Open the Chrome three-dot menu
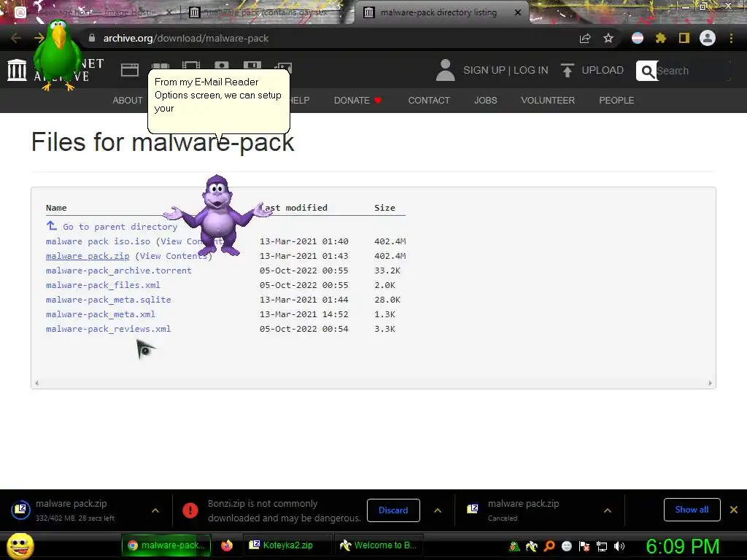 pyautogui.click(x=731, y=38)
